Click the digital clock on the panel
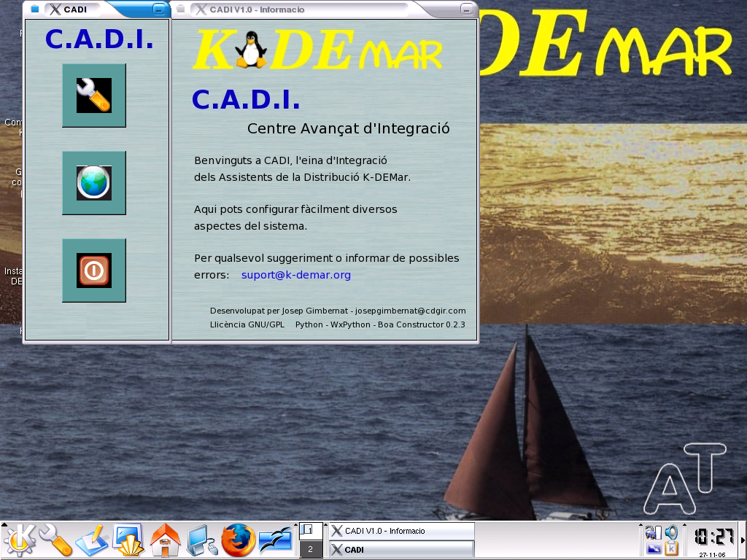747x560 pixels. (x=713, y=537)
